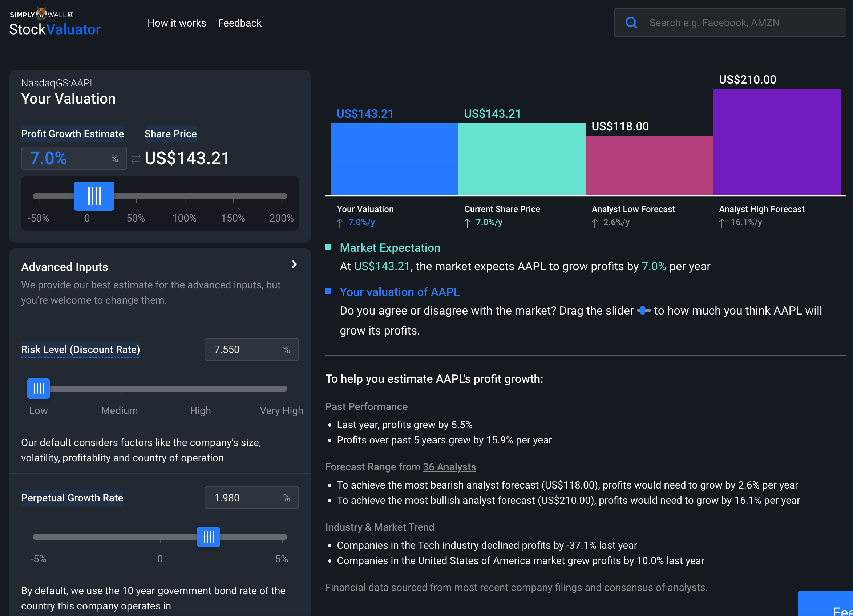Click the 'Industry & Market Trend' subheading
Viewport: 853px width, 616px height.
[380, 527]
